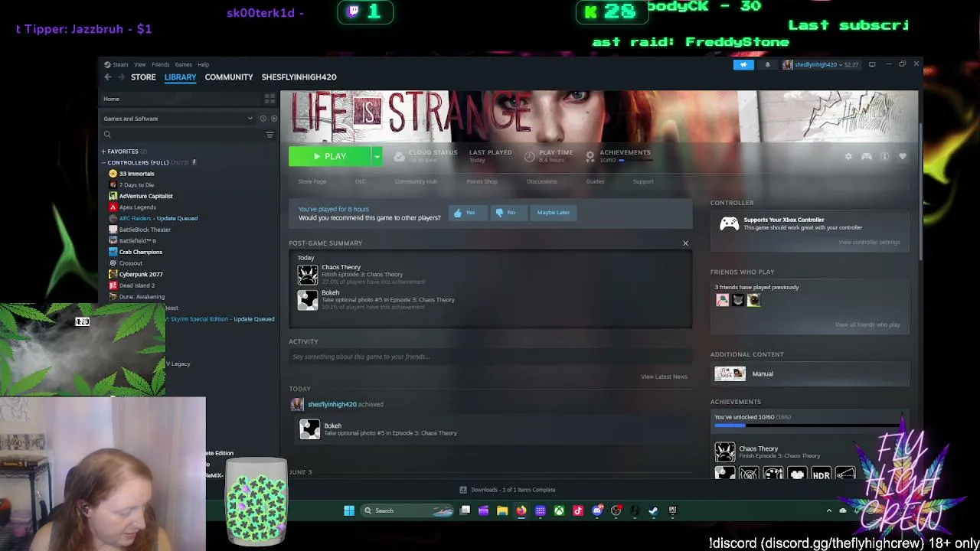Open the Downloads manager icon
The height and width of the screenshot is (551, 980).
463,490
